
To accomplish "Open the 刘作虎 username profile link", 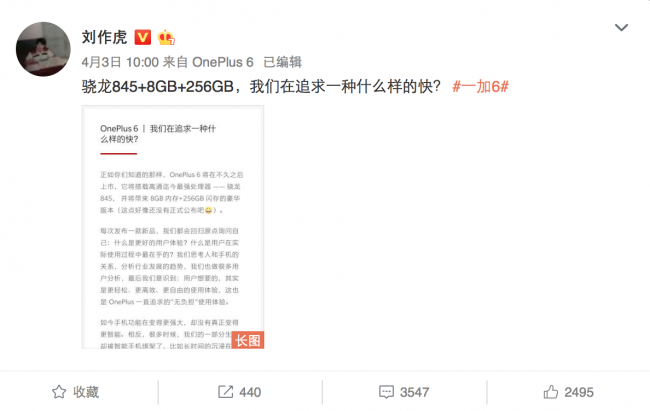I will (x=104, y=37).
